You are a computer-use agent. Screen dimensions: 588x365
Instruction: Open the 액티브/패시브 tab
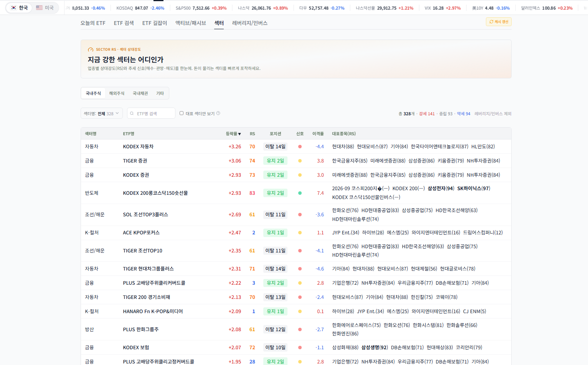click(x=191, y=23)
